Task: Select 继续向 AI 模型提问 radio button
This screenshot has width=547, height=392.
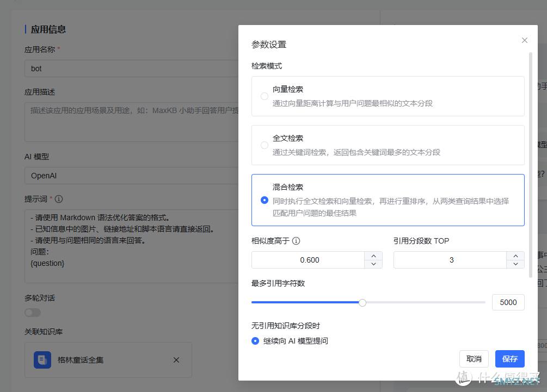Action: click(255, 341)
